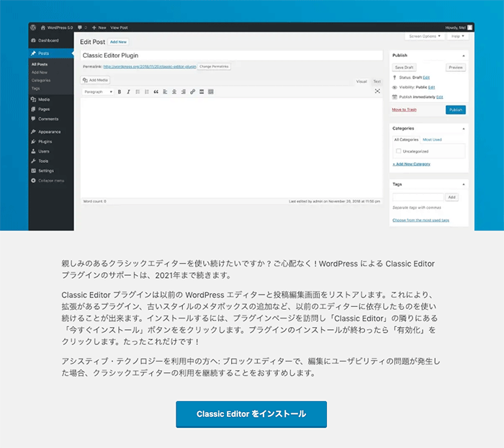Screen dimensions: 504x448
Task: Click the blue Publish button
Action: click(x=456, y=110)
